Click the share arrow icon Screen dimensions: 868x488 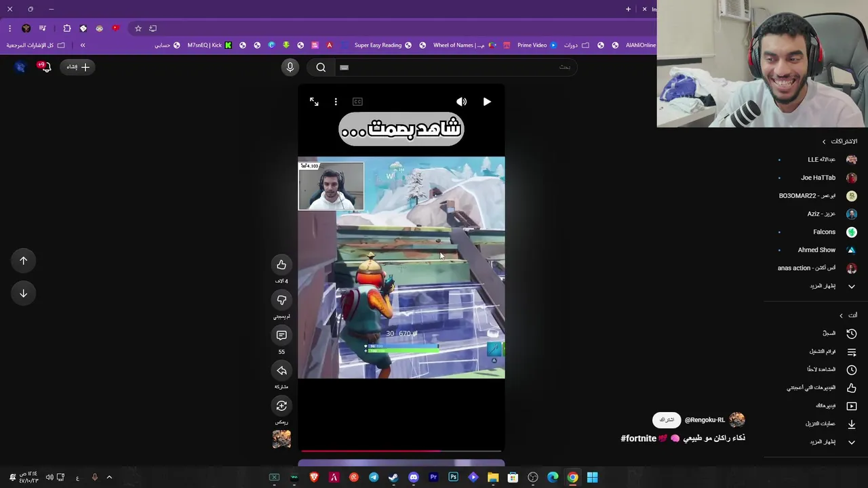(281, 371)
